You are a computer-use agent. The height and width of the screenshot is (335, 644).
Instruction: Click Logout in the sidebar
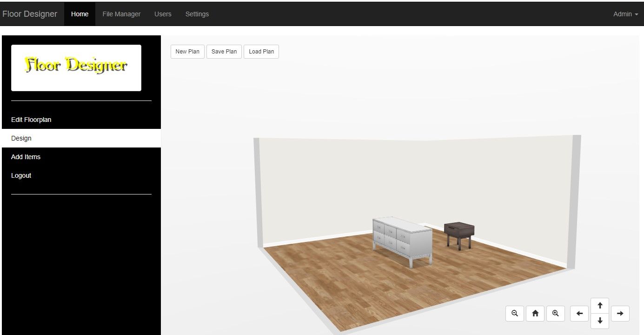tap(81, 175)
